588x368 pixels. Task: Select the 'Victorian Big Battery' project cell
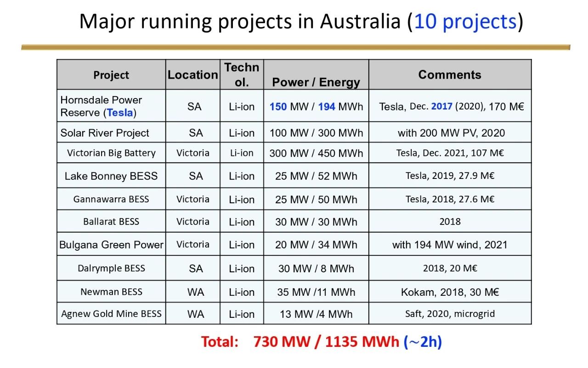[111, 153]
